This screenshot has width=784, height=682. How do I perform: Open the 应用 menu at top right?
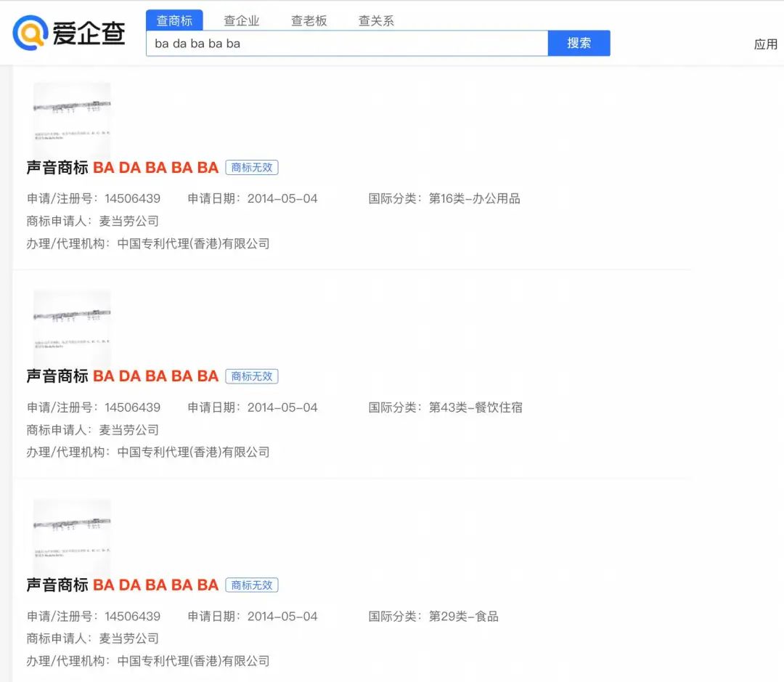pos(766,44)
